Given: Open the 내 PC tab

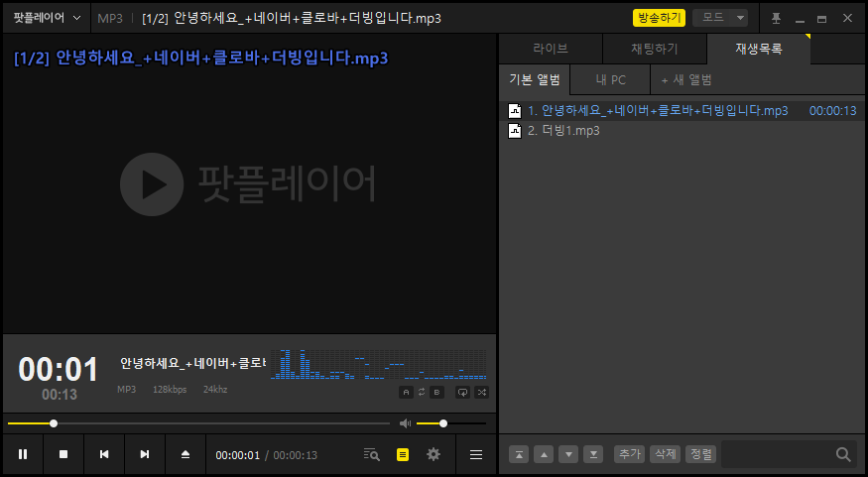Looking at the screenshot, I should [x=611, y=80].
